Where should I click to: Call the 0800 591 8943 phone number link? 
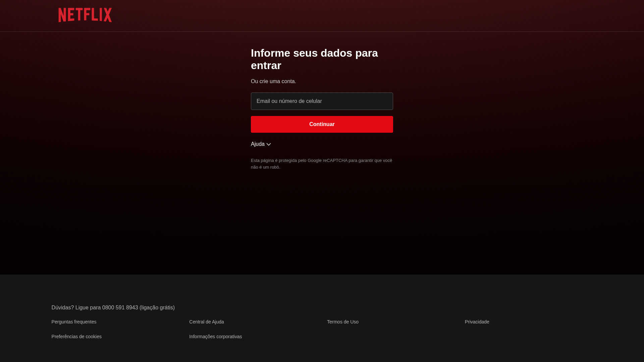click(x=120, y=308)
